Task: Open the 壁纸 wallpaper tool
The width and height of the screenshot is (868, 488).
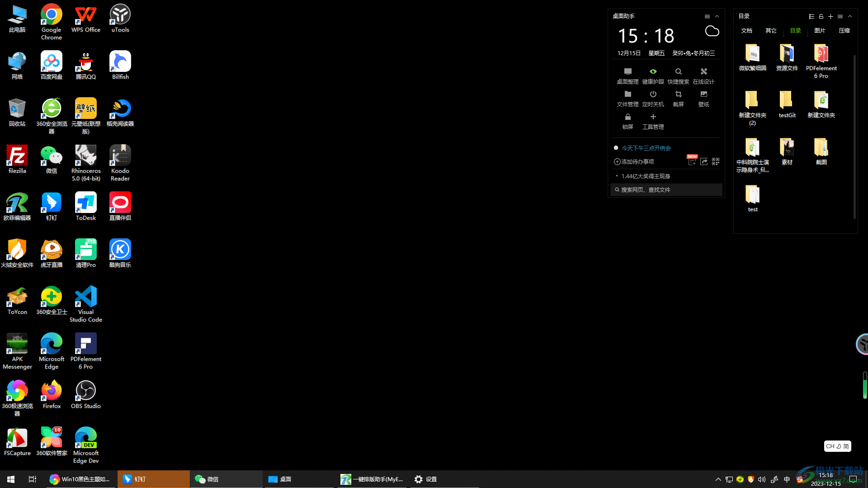Action: (703, 98)
